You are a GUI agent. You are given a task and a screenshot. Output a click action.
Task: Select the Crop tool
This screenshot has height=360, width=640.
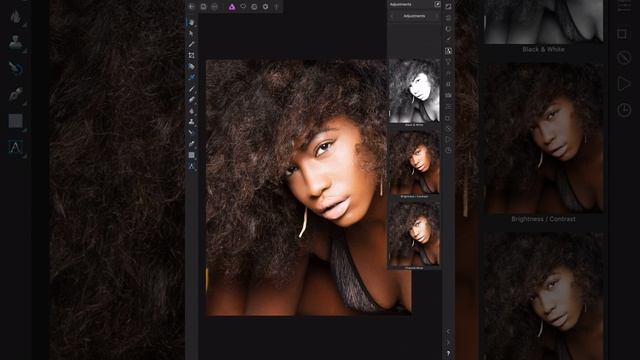point(191,55)
